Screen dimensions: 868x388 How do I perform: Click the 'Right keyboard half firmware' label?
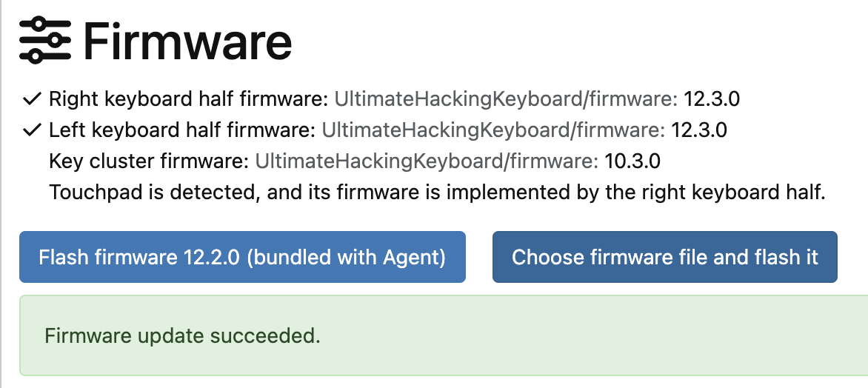(189, 98)
